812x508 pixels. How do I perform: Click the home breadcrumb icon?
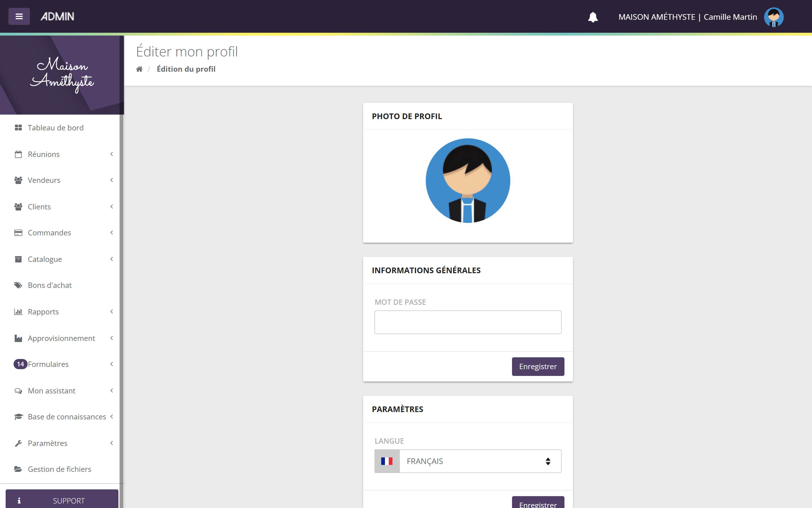tap(139, 69)
